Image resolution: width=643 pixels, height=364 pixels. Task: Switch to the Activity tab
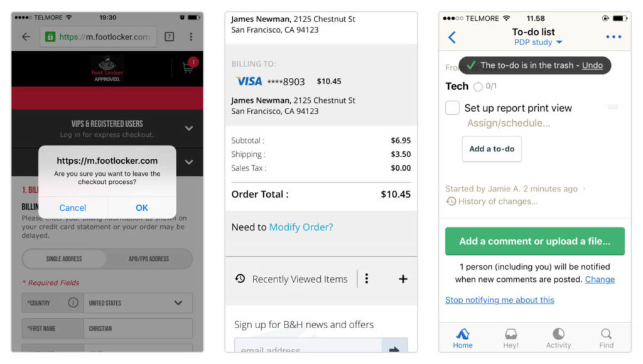(x=558, y=338)
